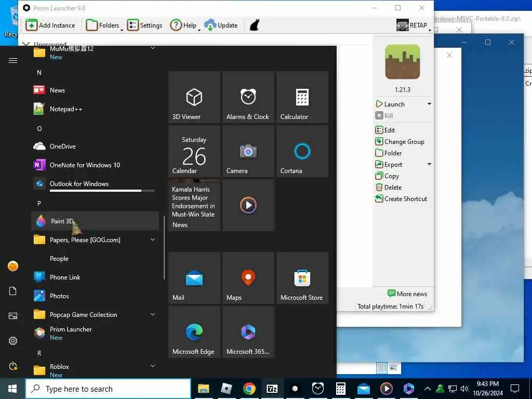Open Documents from Start rail
This screenshot has height=399, width=532.
13,291
